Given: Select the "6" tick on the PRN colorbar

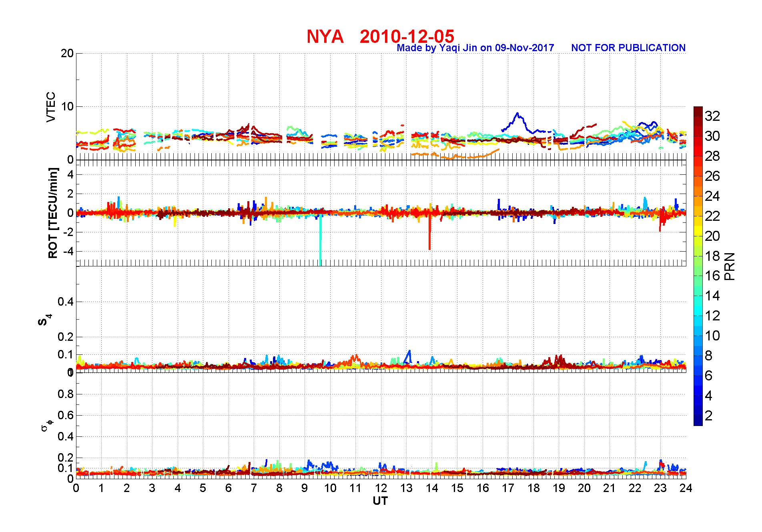Looking at the screenshot, I should [x=709, y=376].
